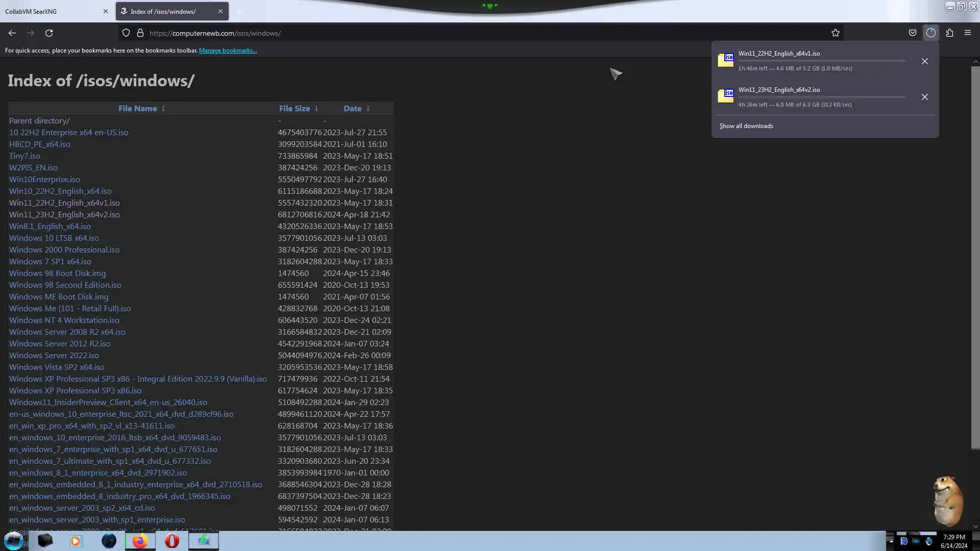This screenshot has height=551, width=980.
Task: Open the extensions puzzle icon
Action: tap(949, 33)
